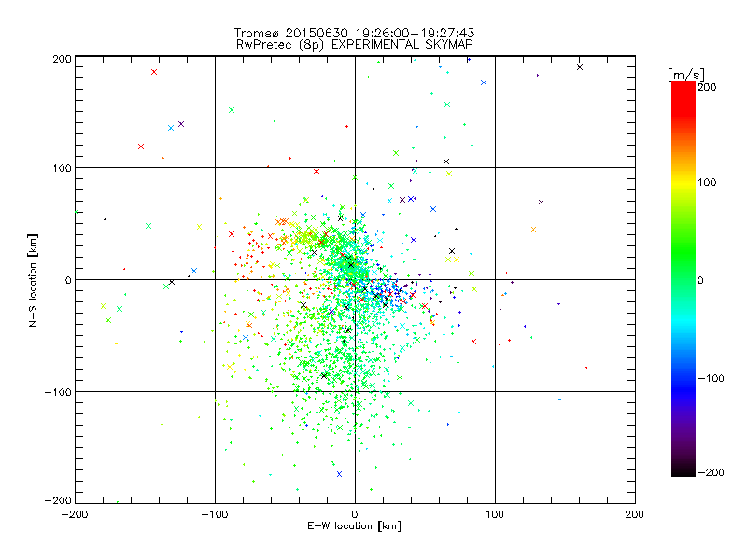The width and height of the screenshot is (747, 560).
Task: Click the y-axis tick label '0'
Action: [68, 280]
